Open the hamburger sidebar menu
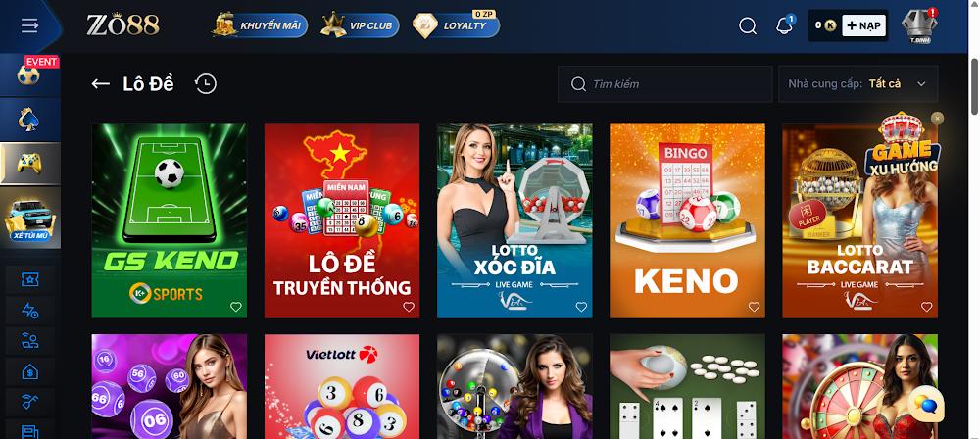This screenshot has height=439, width=980. pos(29,25)
